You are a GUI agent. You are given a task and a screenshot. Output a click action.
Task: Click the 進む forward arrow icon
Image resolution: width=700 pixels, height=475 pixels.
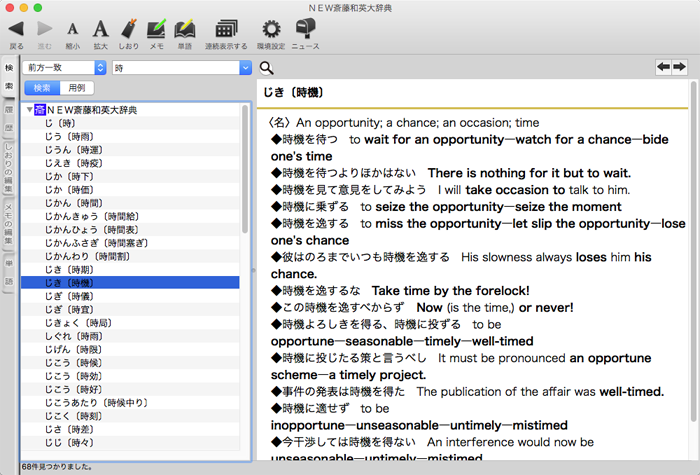click(x=44, y=29)
